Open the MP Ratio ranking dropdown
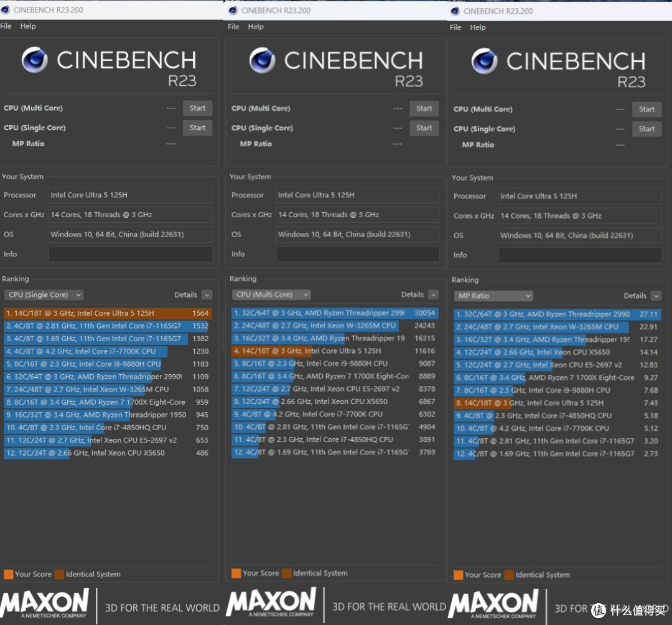Viewport: 672px width, 625px height. point(493,296)
